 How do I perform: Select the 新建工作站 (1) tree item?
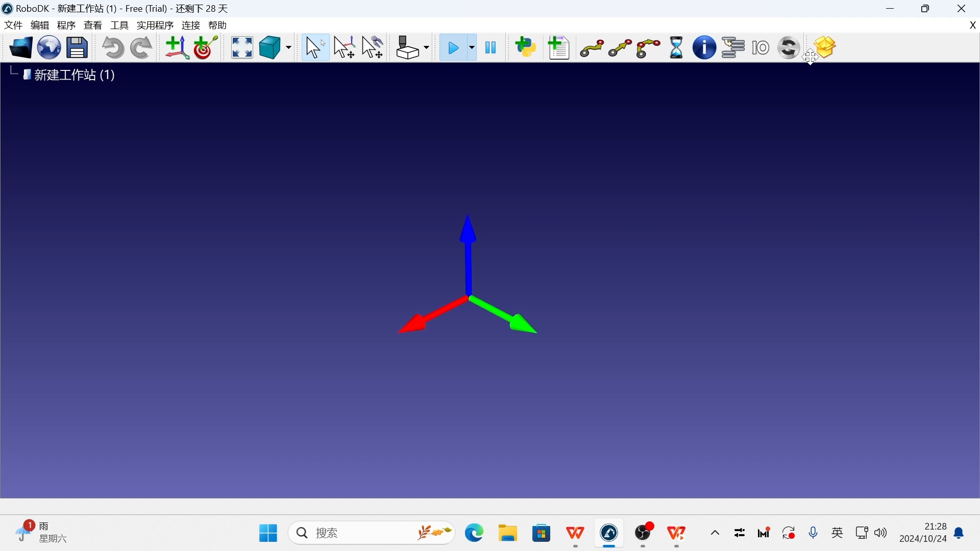(75, 76)
